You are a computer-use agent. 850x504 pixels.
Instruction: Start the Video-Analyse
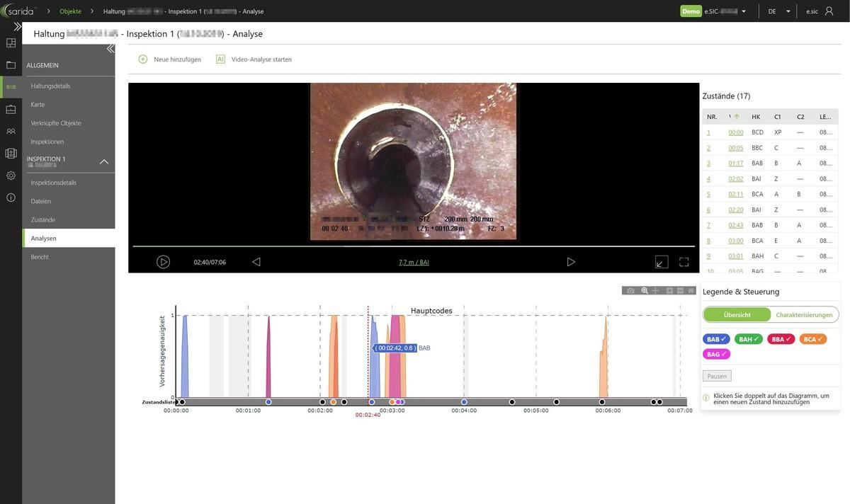click(261, 58)
